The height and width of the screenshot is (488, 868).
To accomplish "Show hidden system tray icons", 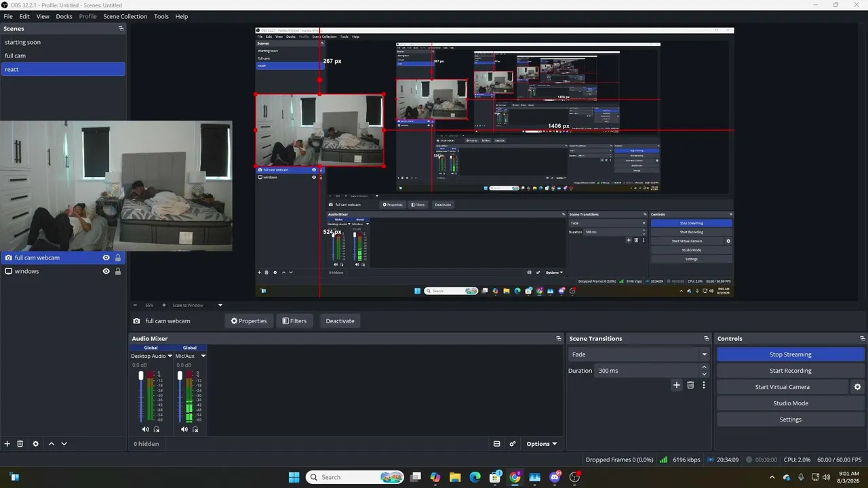I will (772, 477).
